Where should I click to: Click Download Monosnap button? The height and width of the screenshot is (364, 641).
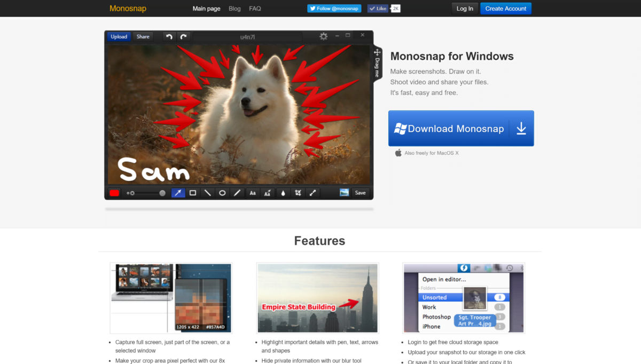[x=461, y=129]
